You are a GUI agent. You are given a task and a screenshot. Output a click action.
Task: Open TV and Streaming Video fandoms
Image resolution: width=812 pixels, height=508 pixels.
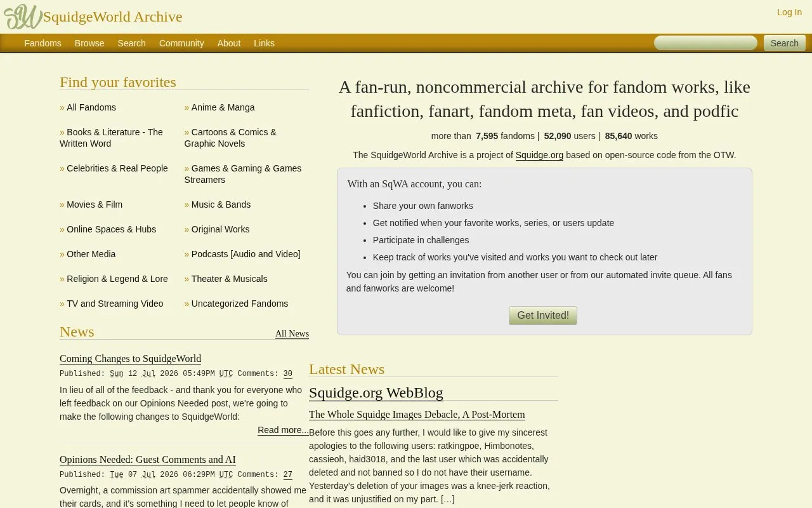(x=115, y=304)
